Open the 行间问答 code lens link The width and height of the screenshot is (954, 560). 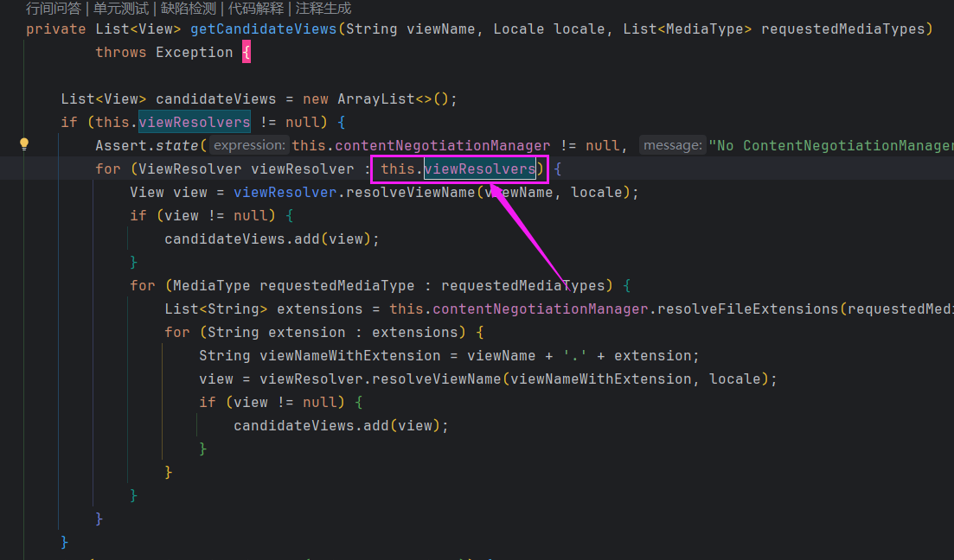[x=53, y=9]
